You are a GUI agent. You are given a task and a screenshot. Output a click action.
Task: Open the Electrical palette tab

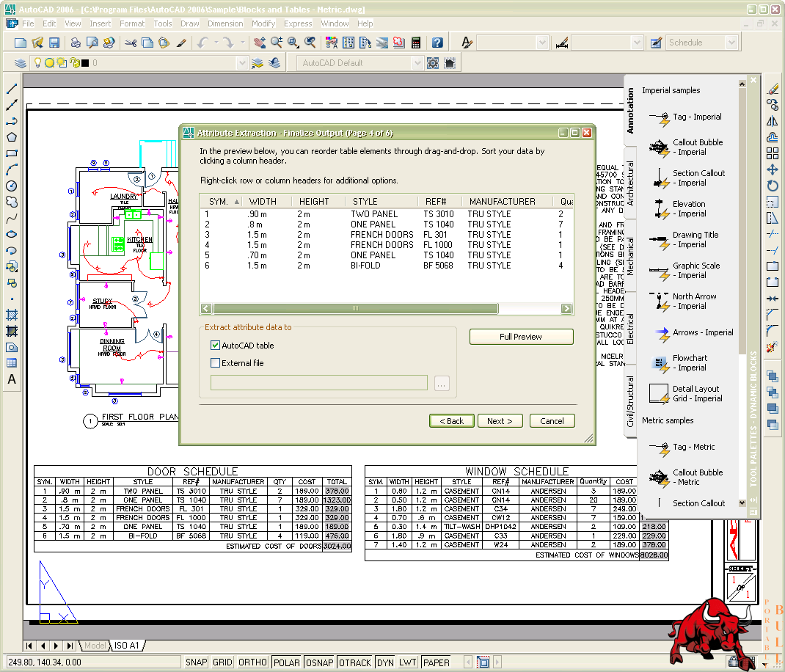coord(630,329)
